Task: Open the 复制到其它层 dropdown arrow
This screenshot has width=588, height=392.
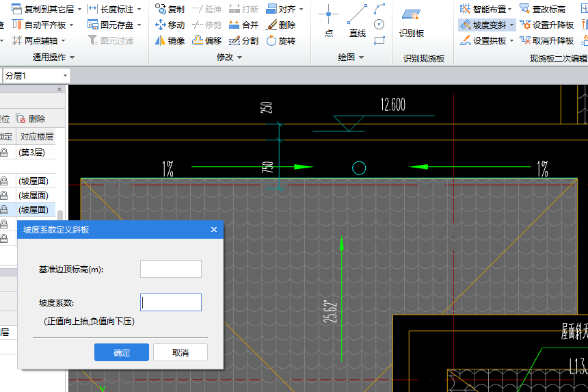Action: point(79,10)
